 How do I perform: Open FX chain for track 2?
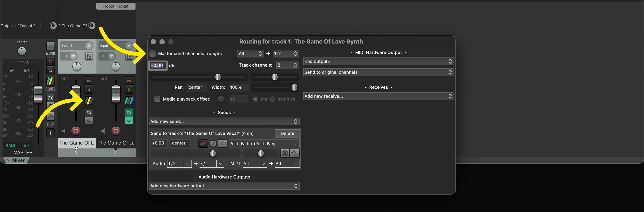coord(129,113)
